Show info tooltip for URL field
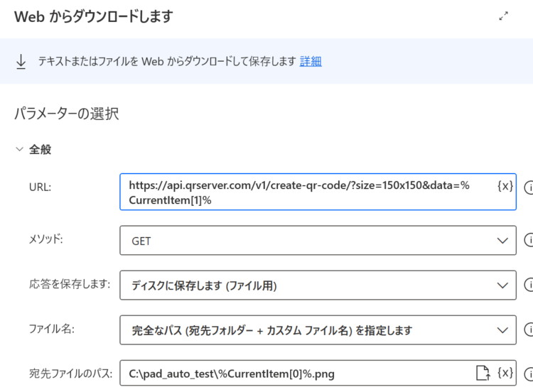 pyautogui.click(x=529, y=187)
